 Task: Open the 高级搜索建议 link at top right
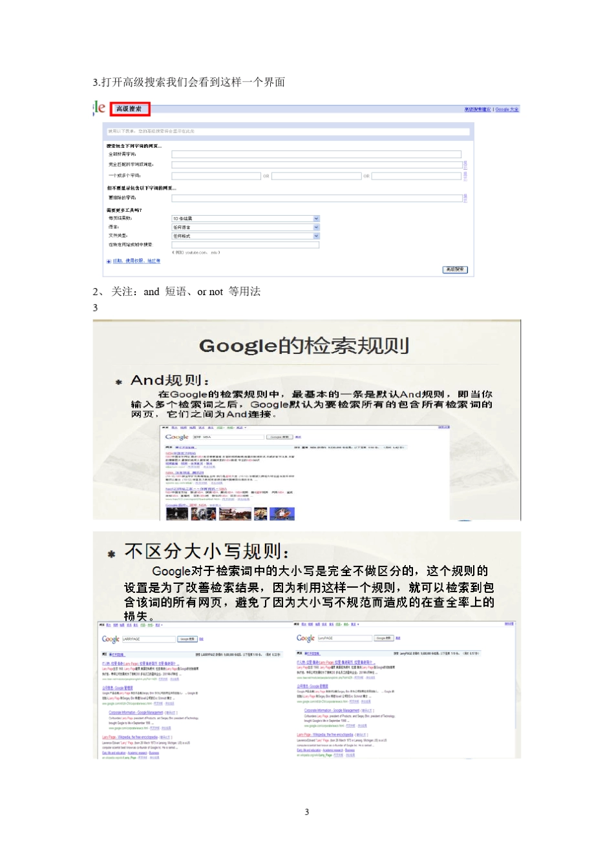[478, 109]
